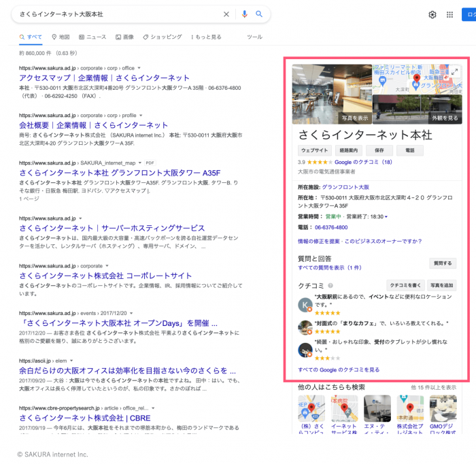476x464 pixels.
Task: Open 会社概要｜企業情報 result
Action: (94, 125)
